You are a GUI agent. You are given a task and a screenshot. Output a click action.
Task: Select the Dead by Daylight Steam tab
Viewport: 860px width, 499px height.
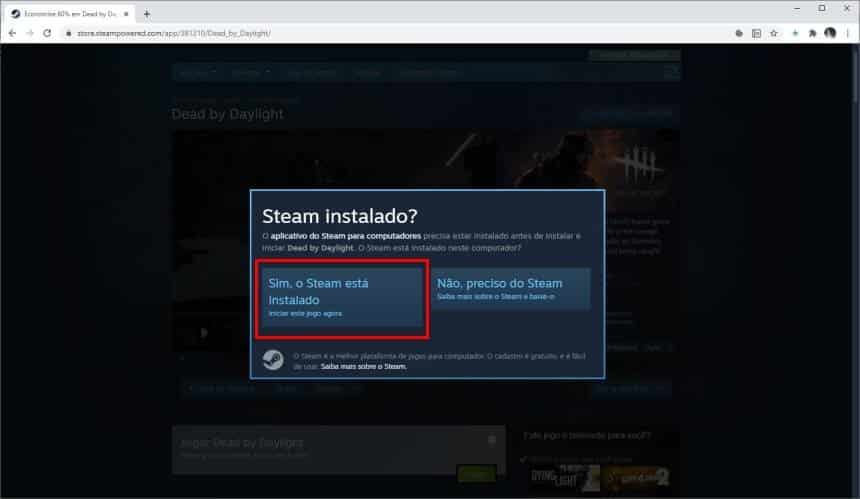pyautogui.click(x=70, y=14)
